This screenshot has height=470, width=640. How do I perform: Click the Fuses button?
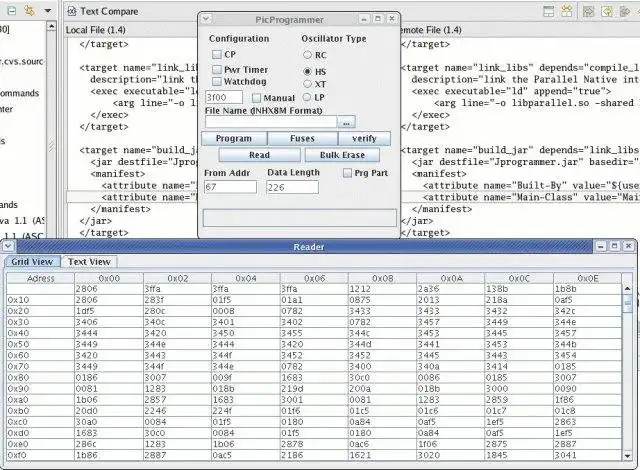[x=302, y=138]
